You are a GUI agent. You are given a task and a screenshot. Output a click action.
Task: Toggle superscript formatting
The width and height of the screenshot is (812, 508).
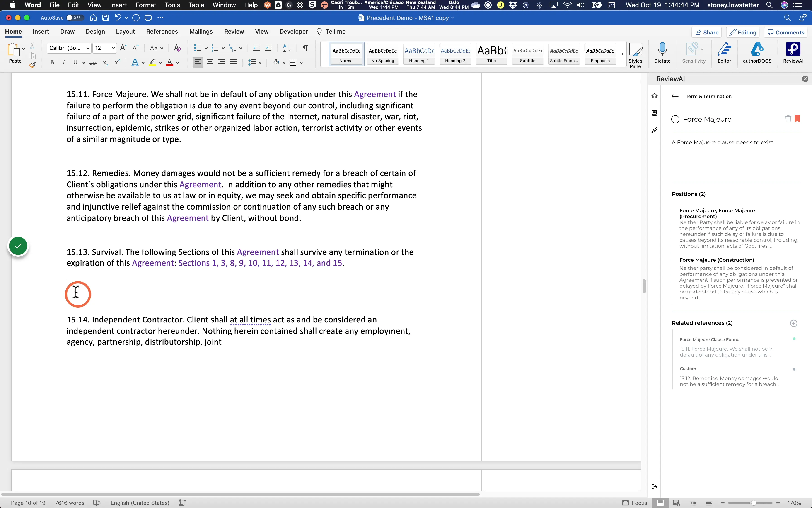pos(117,63)
